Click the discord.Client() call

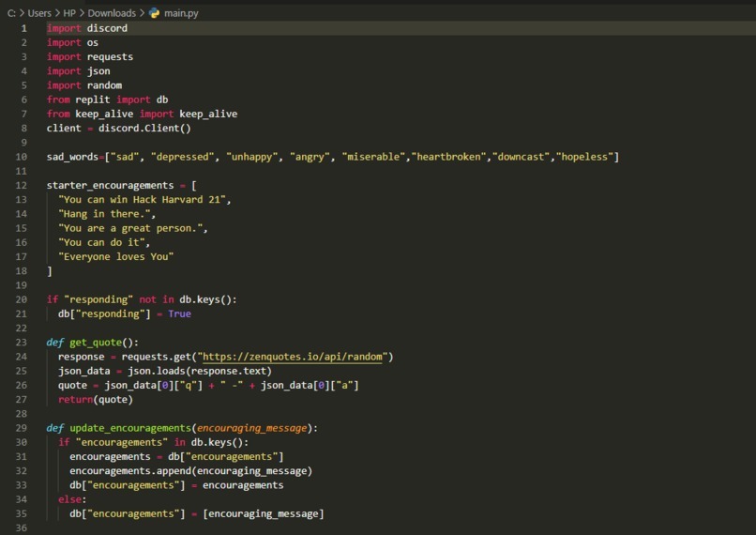tap(144, 129)
